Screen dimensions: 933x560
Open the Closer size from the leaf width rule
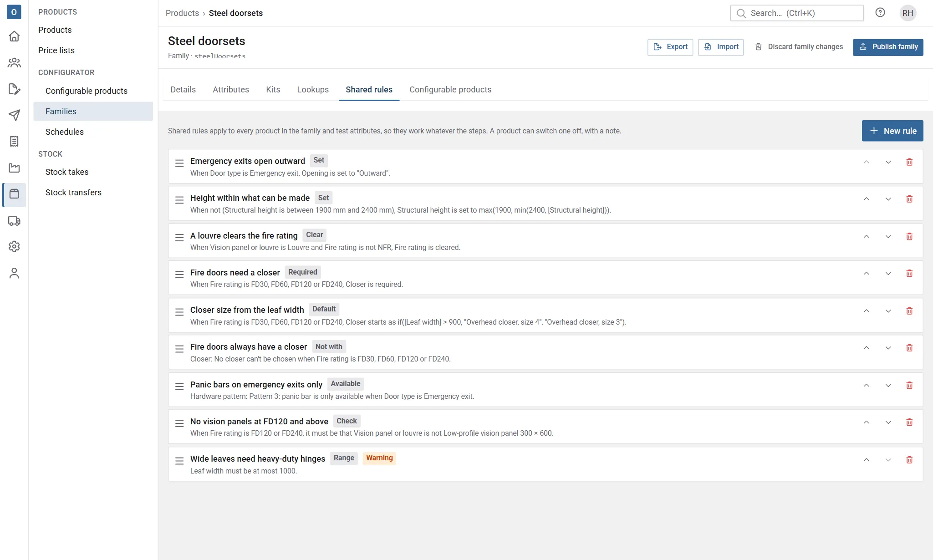[x=546, y=315]
